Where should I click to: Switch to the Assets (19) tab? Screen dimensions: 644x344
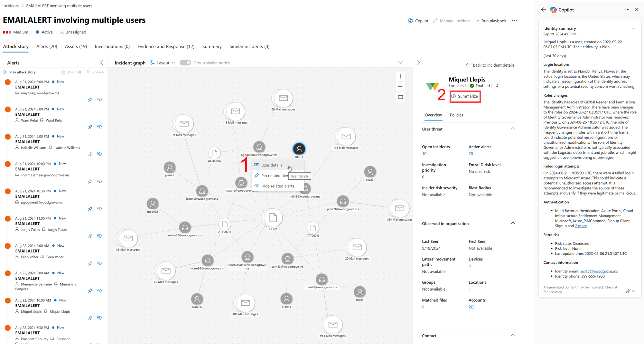[76, 46]
